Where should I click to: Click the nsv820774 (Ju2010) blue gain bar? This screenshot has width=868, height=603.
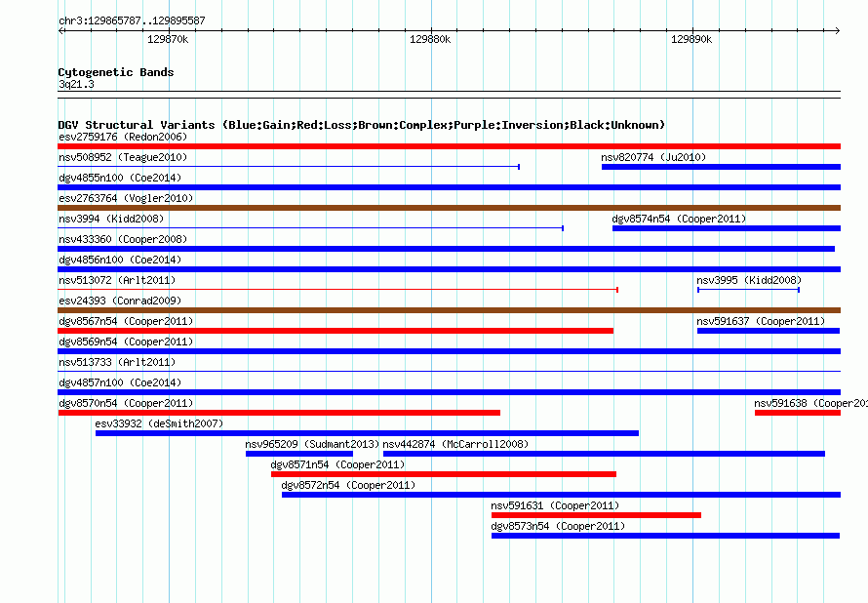(721, 167)
